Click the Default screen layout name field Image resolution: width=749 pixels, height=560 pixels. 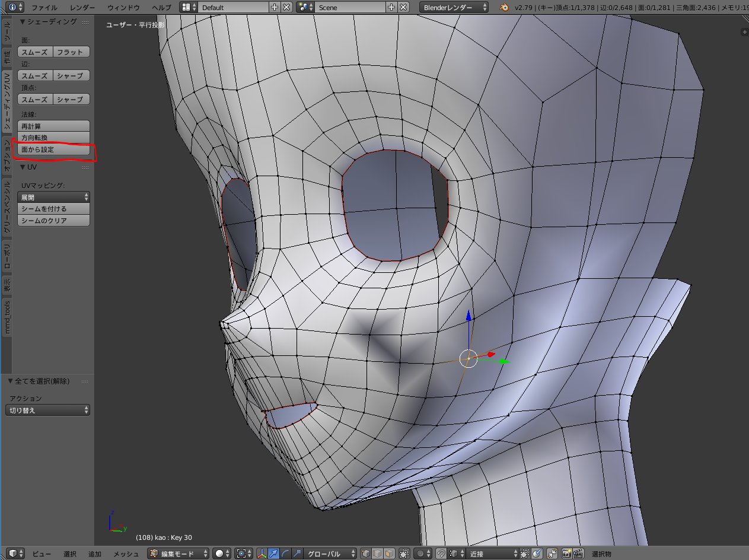(x=233, y=7)
